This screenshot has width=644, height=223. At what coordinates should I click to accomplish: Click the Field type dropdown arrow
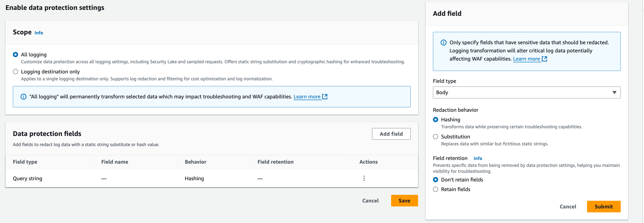pos(614,92)
